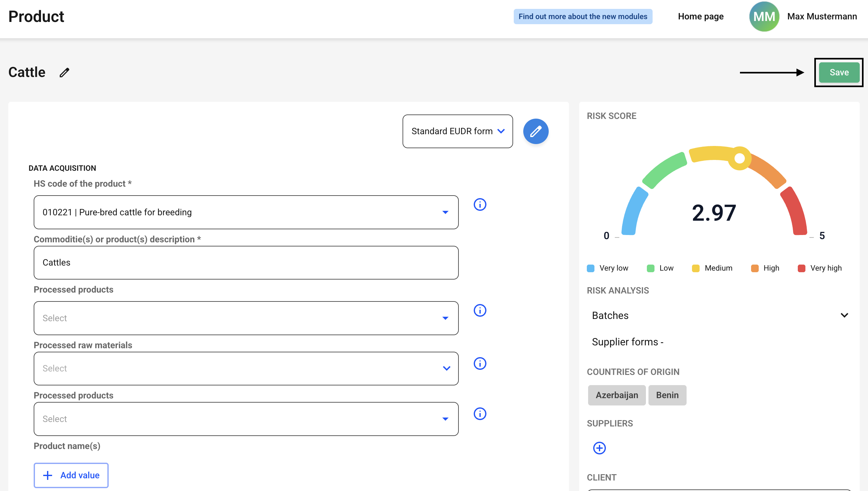Click info icon for Processed raw materials

[480, 363]
